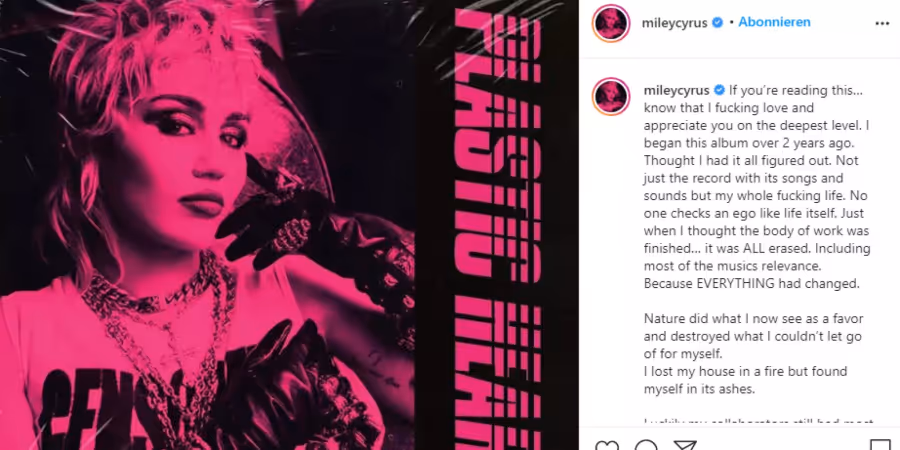Screen dimensions: 900x450
Task: Click caption line 'Because EVERYTHING had changed.'
Action: click(752, 284)
